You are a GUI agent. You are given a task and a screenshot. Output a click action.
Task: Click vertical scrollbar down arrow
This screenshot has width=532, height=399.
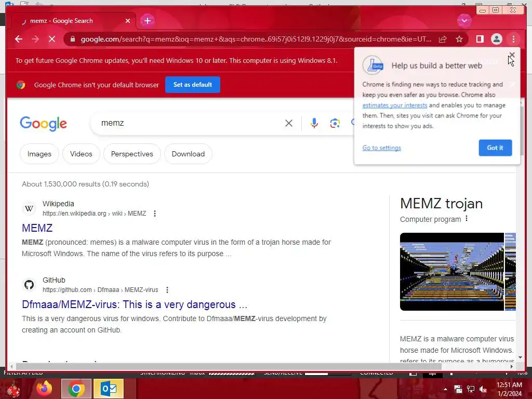[521, 357]
